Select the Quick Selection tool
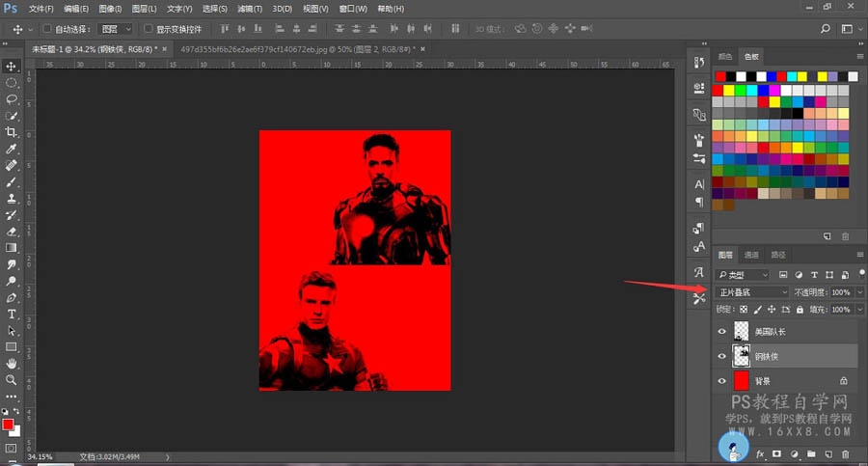Image resolution: width=868 pixels, height=466 pixels. pyautogui.click(x=11, y=116)
